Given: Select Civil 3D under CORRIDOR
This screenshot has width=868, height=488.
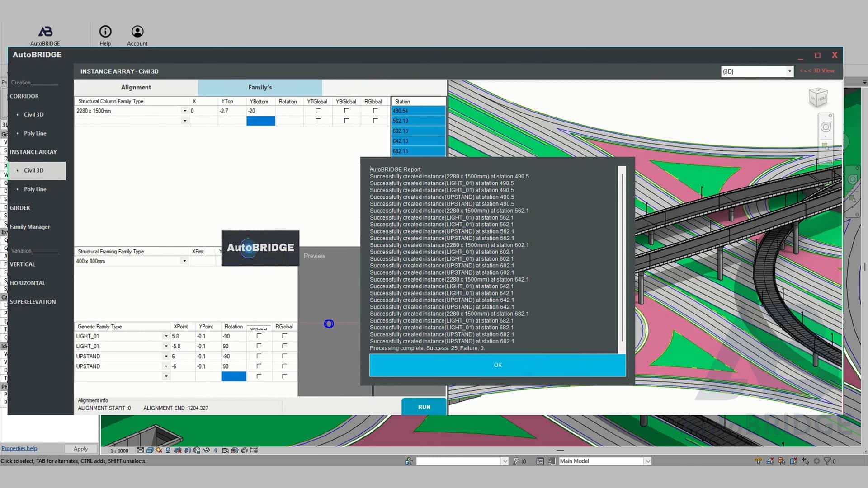Looking at the screenshot, I should point(33,115).
